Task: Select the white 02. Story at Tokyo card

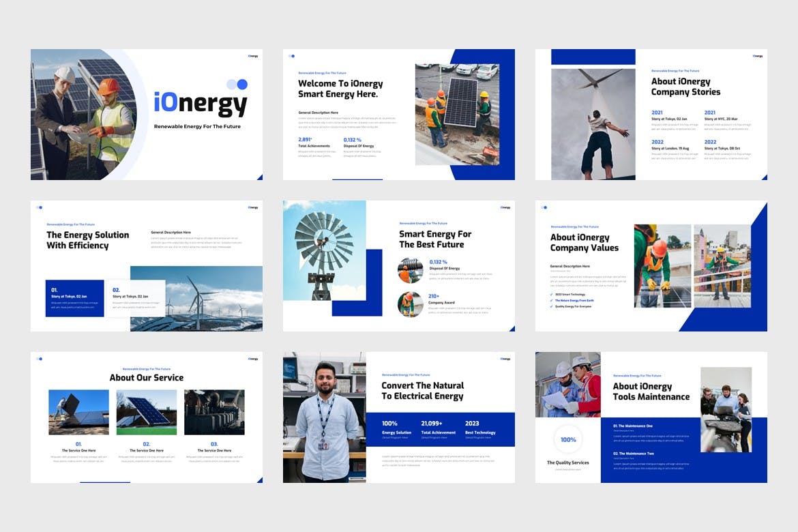Action: 136,298
